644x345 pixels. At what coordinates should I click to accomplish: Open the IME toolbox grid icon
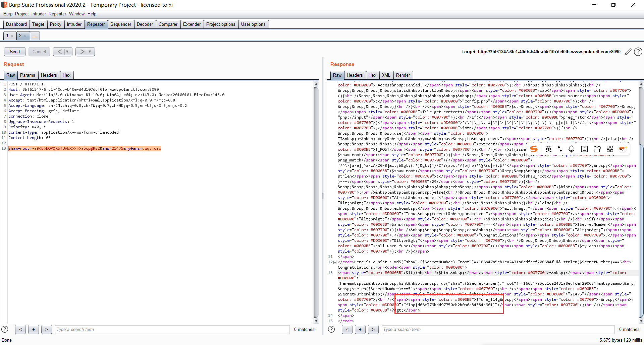click(x=610, y=149)
